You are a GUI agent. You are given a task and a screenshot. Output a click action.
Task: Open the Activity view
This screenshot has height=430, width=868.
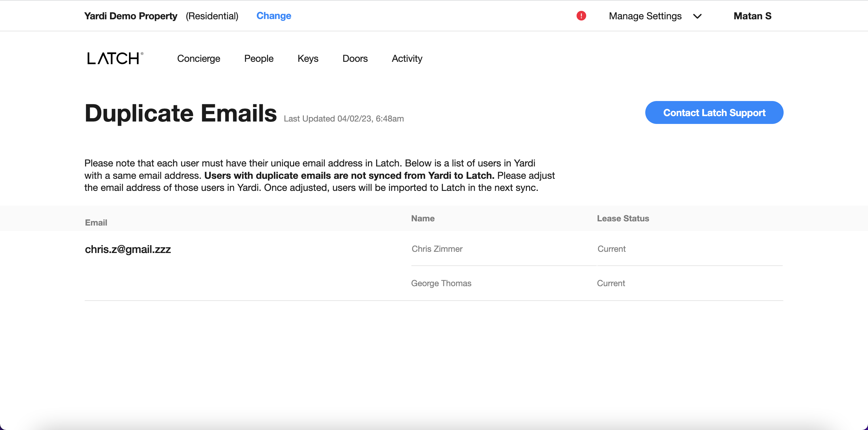[x=407, y=58]
